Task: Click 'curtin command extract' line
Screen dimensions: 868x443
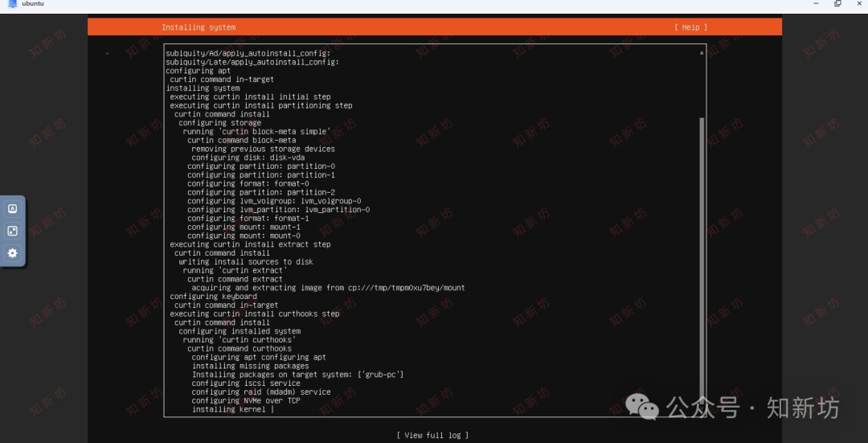Action: [x=235, y=279]
